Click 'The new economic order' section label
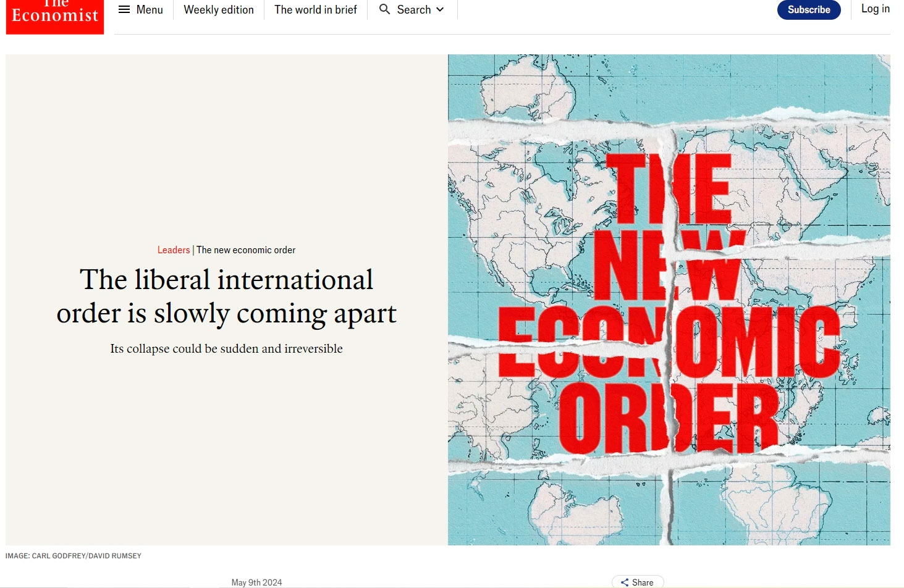Image resolution: width=904 pixels, height=588 pixels. pyautogui.click(x=246, y=250)
